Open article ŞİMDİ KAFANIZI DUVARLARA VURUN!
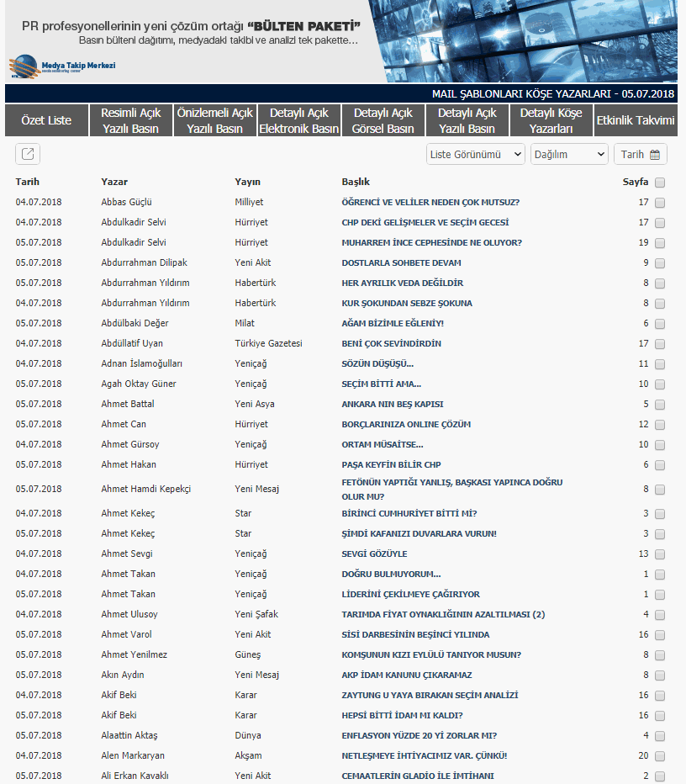 coord(420,533)
